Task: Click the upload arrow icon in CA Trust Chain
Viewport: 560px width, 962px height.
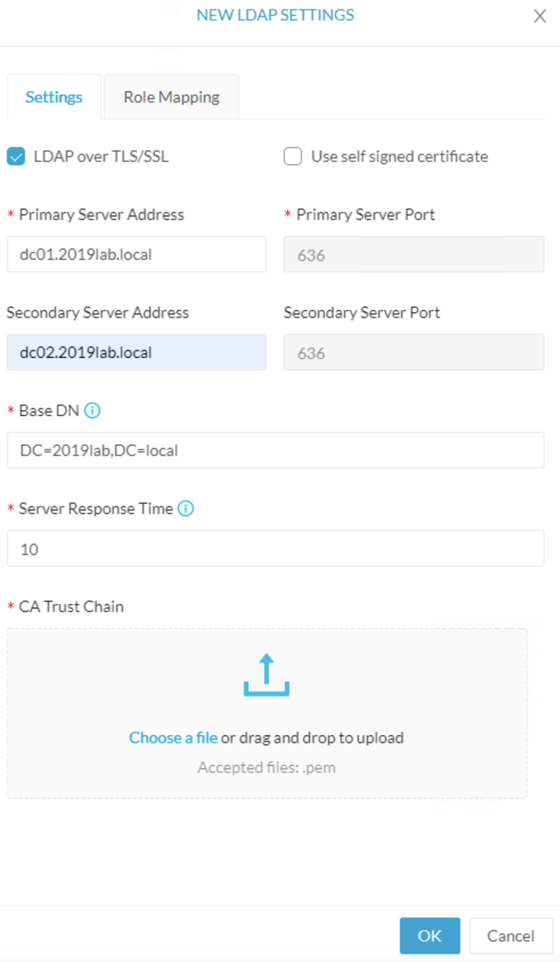Action: click(266, 676)
